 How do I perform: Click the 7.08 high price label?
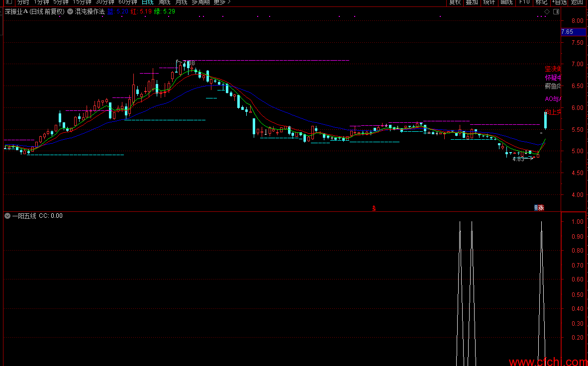189,63
